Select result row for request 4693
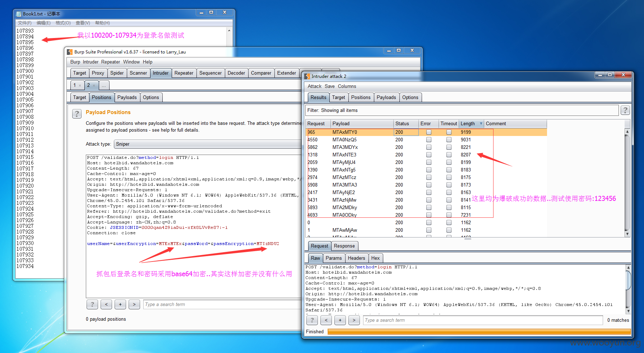The height and width of the screenshot is (353, 644). pos(427,215)
